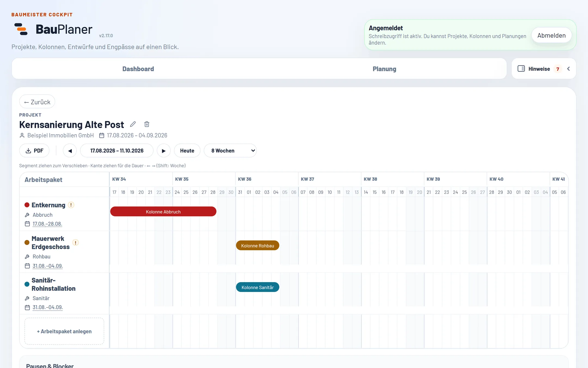Select the Kolonne Abbruch gantt bar
588x368 pixels.
(163, 212)
